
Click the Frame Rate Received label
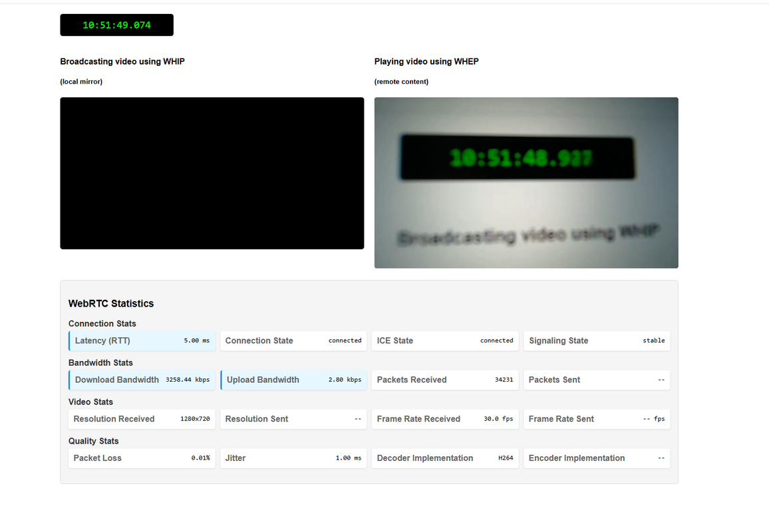[418, 419]
